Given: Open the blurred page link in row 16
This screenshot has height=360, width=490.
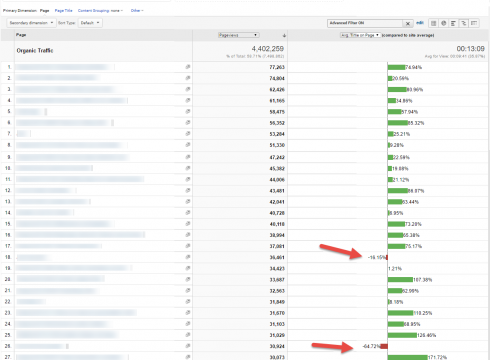Looking at the screenshot, I should pyautogui.click(x=80, y=235).
